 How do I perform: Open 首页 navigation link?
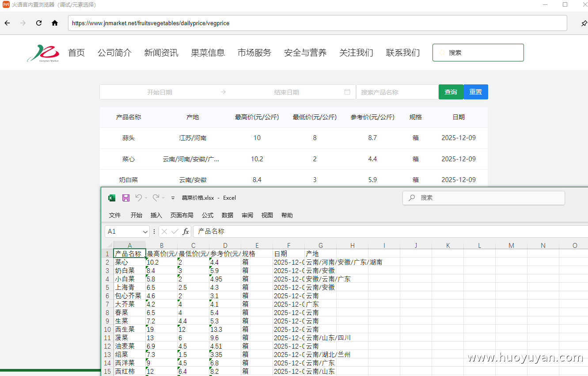76,53
